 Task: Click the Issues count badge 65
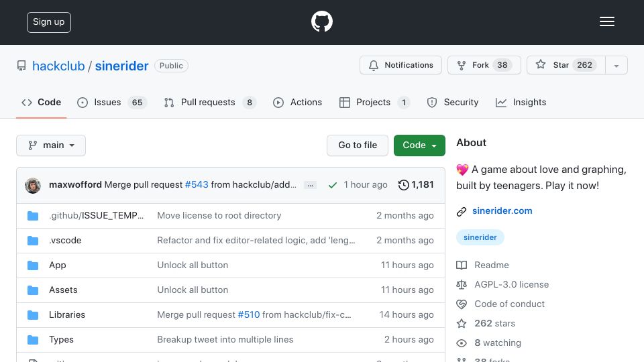[x=137, y=102]
